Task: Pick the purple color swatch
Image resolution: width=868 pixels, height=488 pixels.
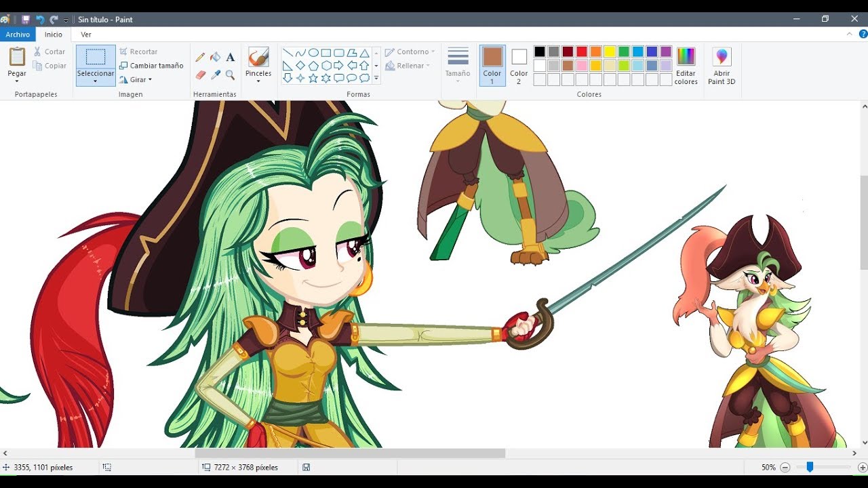Action: point(666,52)
